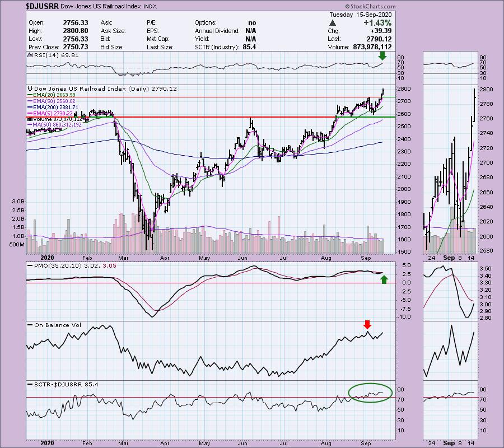
Task: Click the 3.0B volume axis label
Action: pos(18,201)
